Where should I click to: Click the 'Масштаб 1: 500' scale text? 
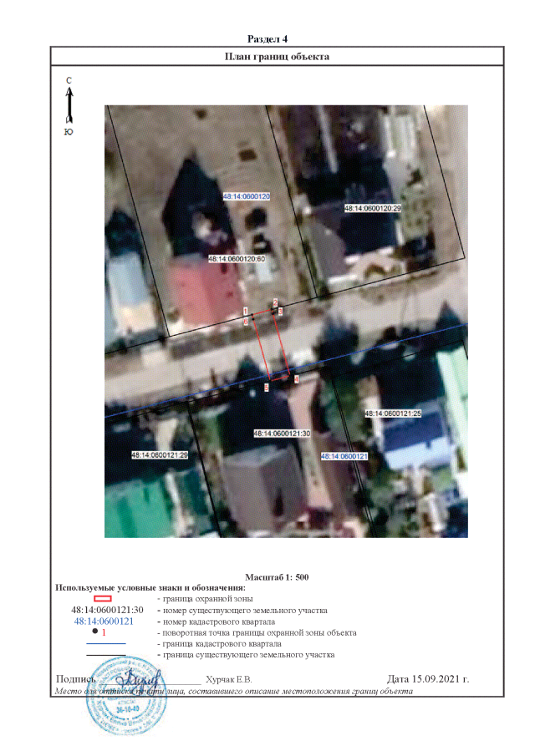point(277,577)
